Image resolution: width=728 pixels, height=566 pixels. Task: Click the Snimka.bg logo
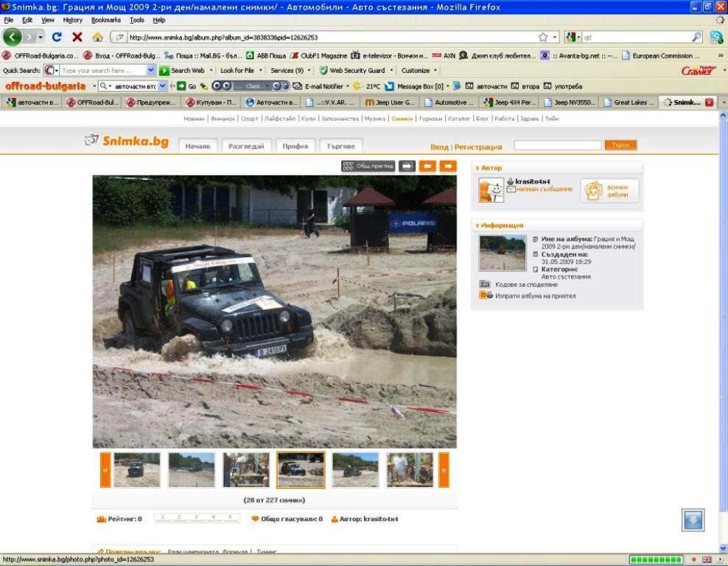click(x=126, y=141)
